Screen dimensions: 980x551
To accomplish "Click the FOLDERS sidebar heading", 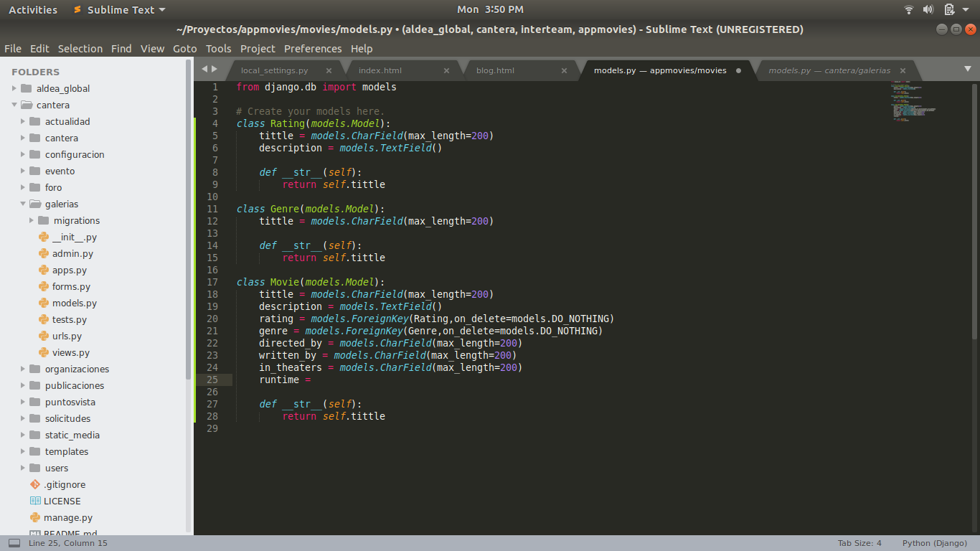I will (36, 72).
